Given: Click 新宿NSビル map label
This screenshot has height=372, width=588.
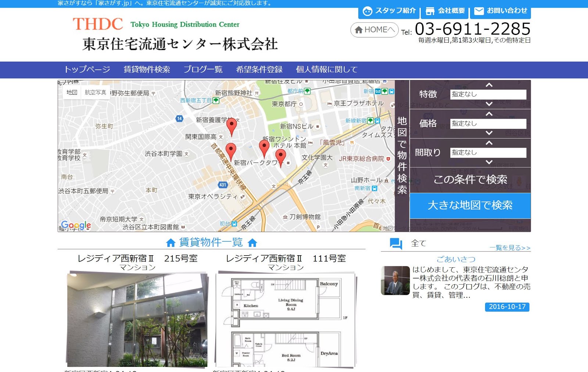Looking at the screenshot, I should click(x=297, y=126).
